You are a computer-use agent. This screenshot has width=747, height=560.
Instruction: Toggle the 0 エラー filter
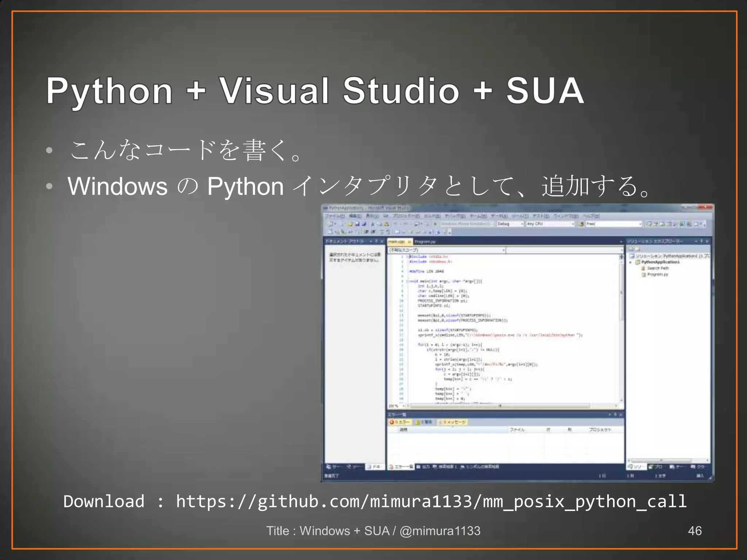tap(400, 422)
